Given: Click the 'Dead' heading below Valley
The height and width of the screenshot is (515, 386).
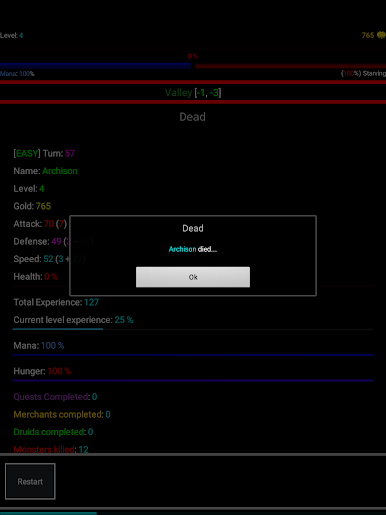Looking at the screenshot, I should tap(192, 117).
